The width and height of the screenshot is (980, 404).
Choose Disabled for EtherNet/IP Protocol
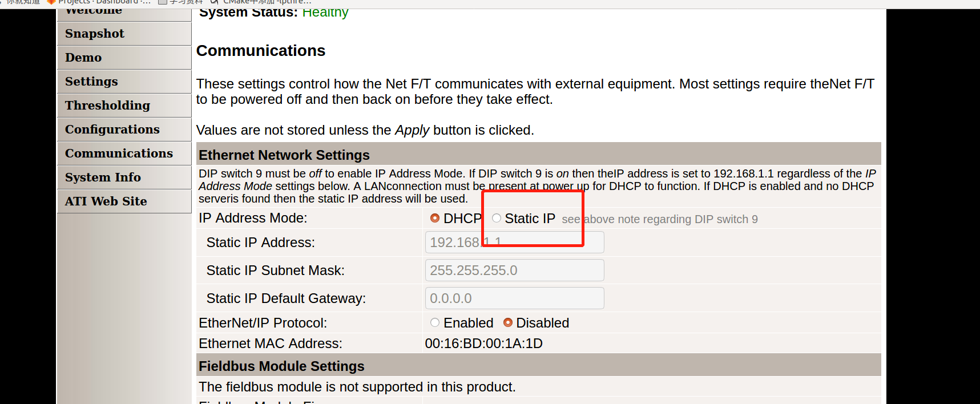tap(508, 322)
